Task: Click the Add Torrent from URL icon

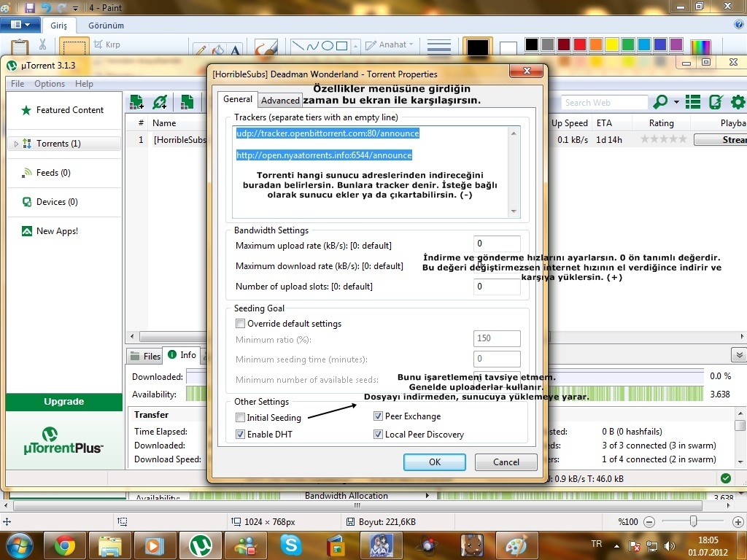Action: coord(160,101)
